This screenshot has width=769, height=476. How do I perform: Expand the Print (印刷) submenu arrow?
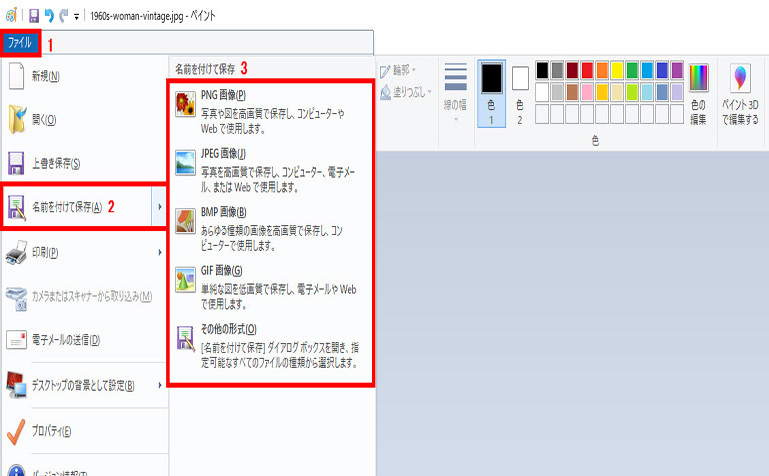pyautogui.click(x=160, y=253)
